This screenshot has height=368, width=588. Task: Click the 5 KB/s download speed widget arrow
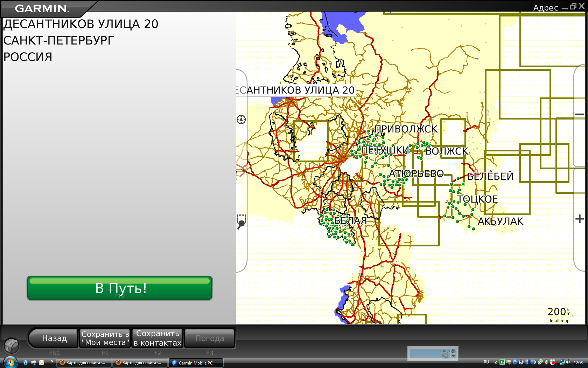tap(453, 351)
